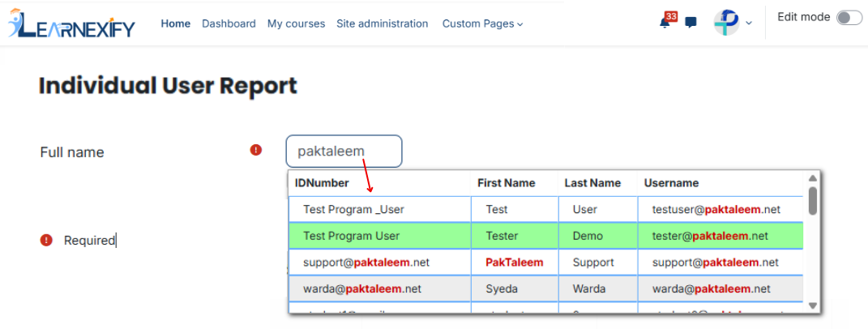Click the Last Name column header
Screen dimensions: 868x329
click(592, 183)
